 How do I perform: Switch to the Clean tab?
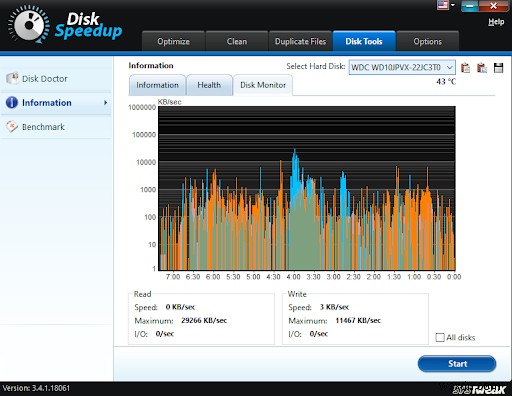237,41
